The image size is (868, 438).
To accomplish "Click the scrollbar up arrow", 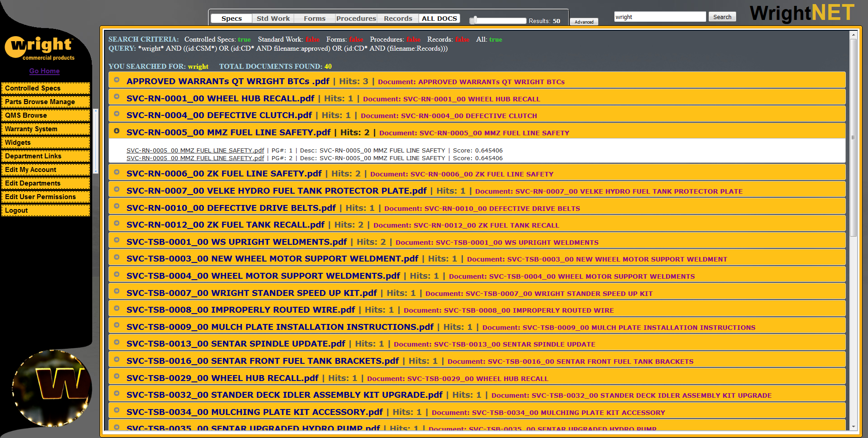I will [854, 35].
